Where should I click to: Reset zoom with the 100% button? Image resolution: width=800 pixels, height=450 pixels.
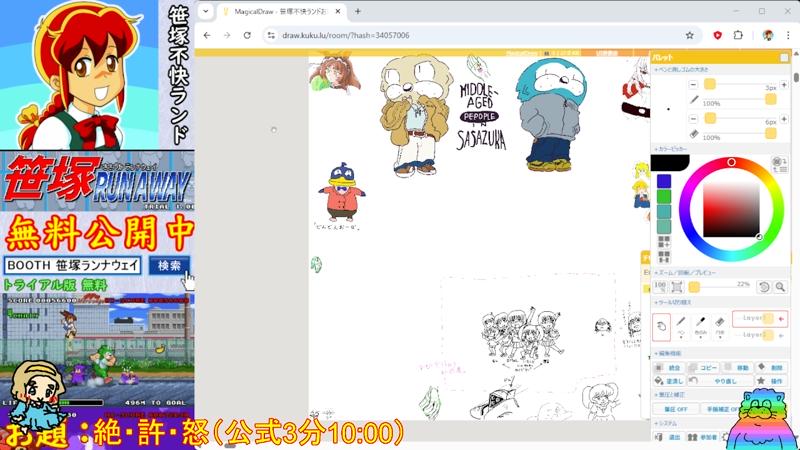660,287
